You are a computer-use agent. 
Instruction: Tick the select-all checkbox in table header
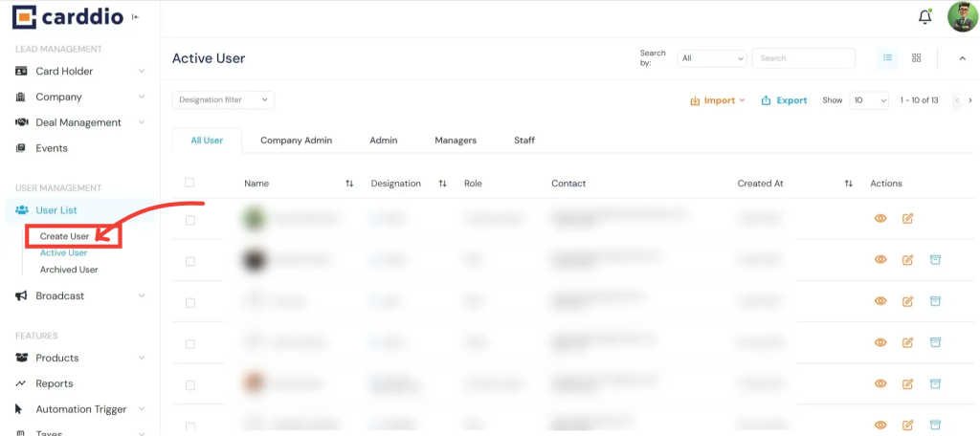click(189, 183)
